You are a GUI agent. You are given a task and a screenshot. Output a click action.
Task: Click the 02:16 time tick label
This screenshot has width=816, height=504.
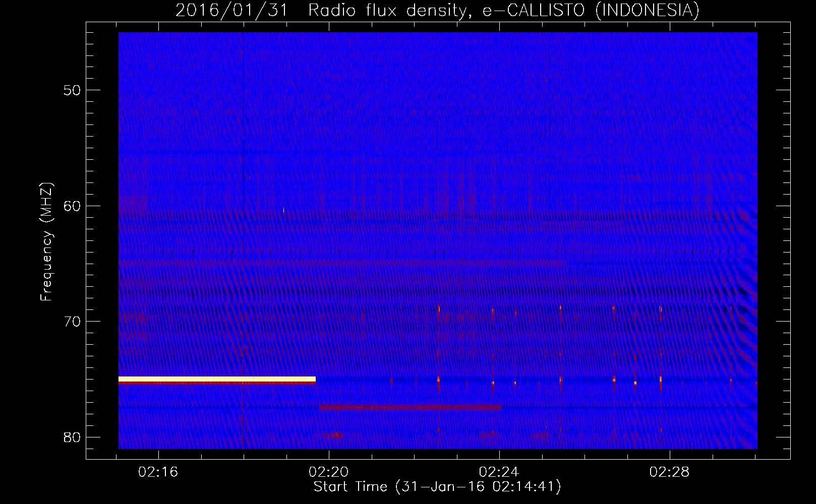pos(158,472)
